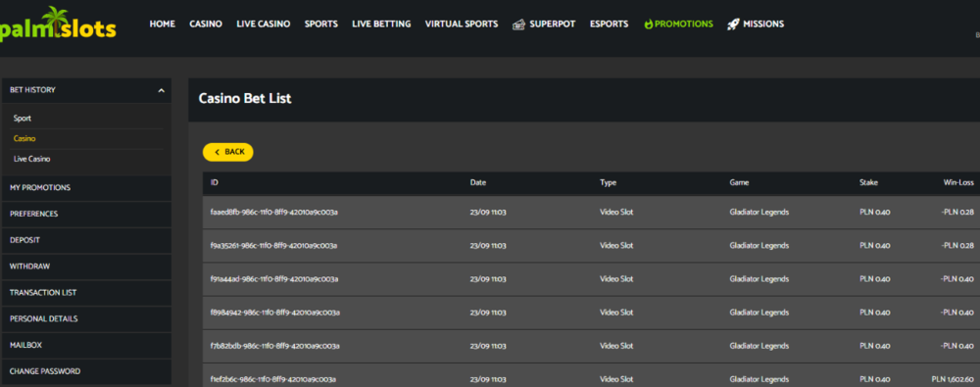
Task: Open Preferences in the sidebar
Action: coord(86,214)
